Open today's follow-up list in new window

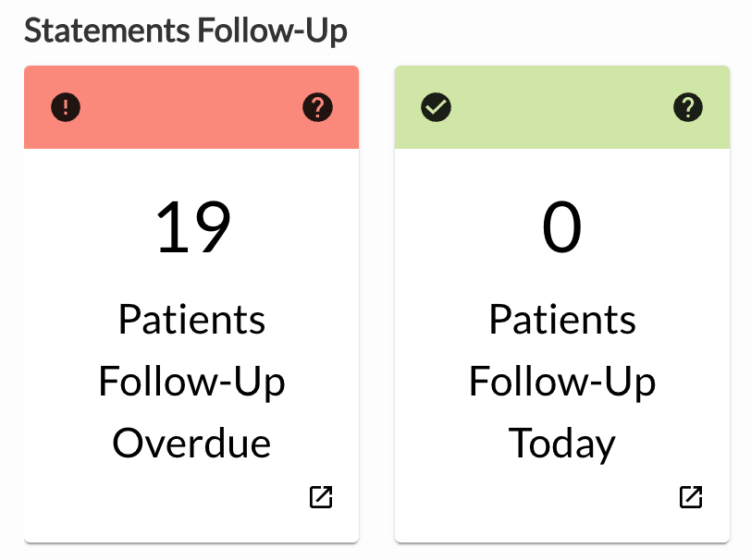pos(691,497)
